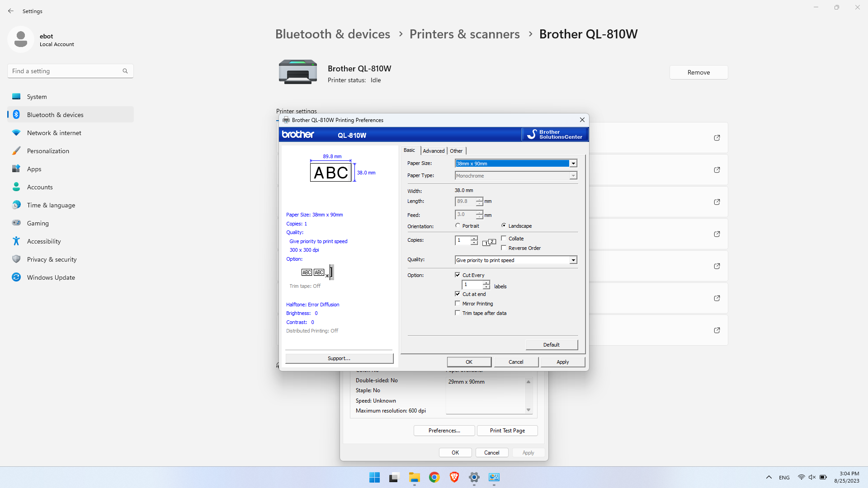Go to Bluetooth & devices breadcrumb
868x488 pixels.
click(332, 34)
